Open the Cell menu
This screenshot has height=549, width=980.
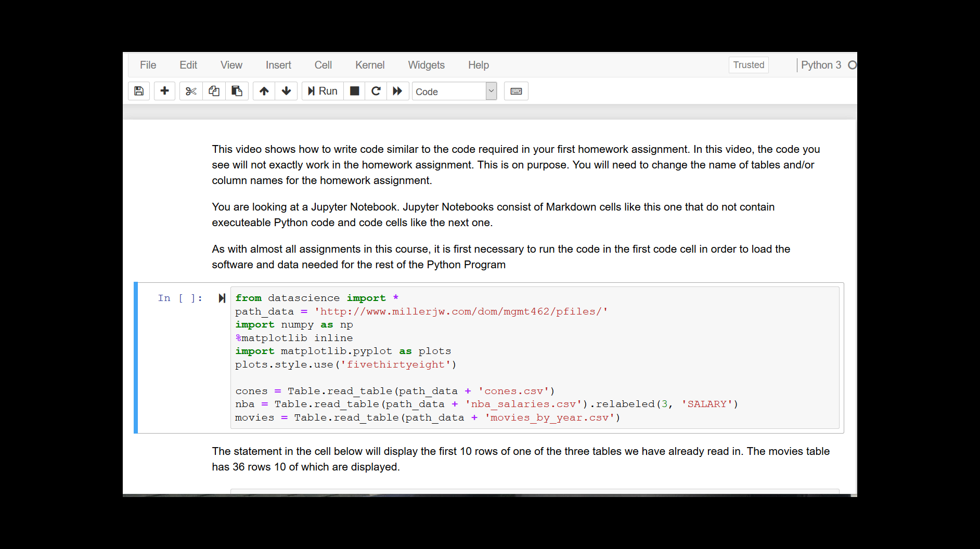tap(323, 65)
